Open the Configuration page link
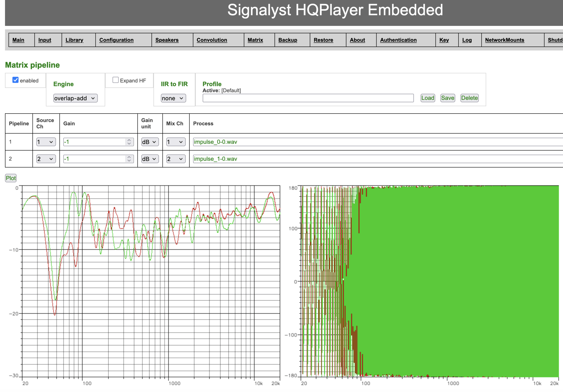 click(x=116, y=40)
